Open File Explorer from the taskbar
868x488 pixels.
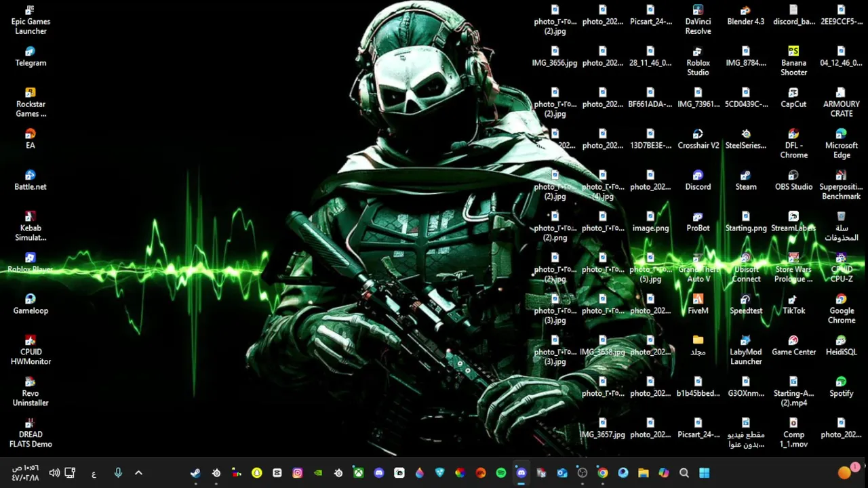tap(643, 473)
